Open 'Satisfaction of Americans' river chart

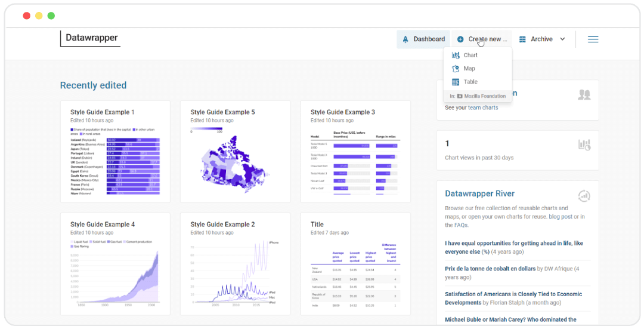tap(513, 298)
